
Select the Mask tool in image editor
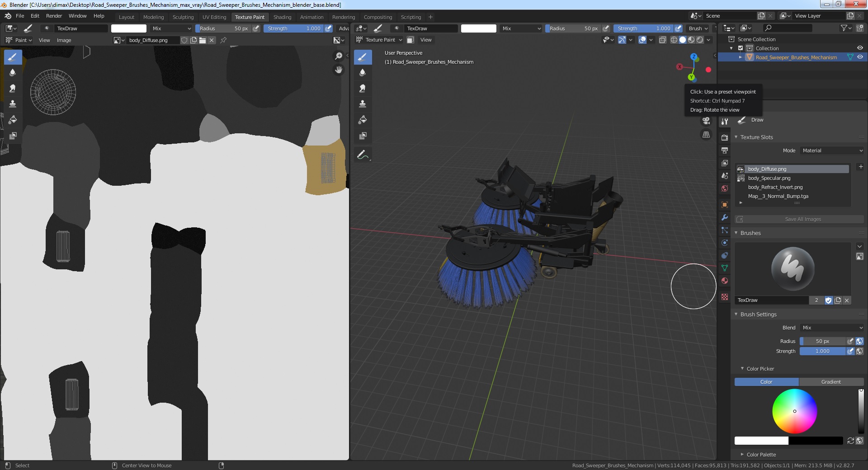click(x=13, y=136)
